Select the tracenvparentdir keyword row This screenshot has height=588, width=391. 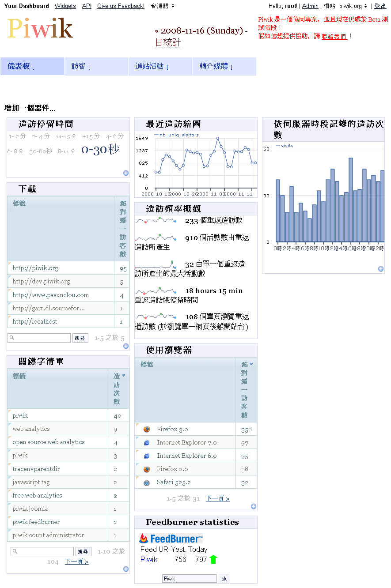coord(68,469)
